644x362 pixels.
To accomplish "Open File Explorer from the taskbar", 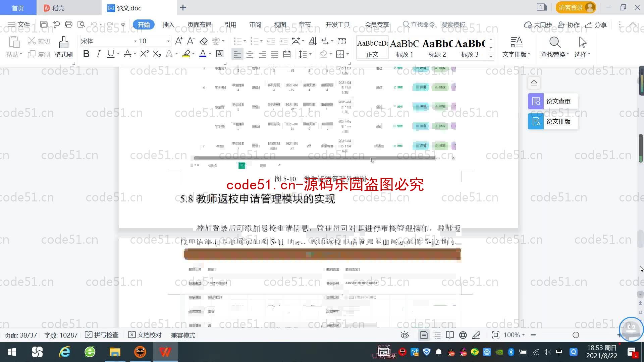I will pos(115,352).
